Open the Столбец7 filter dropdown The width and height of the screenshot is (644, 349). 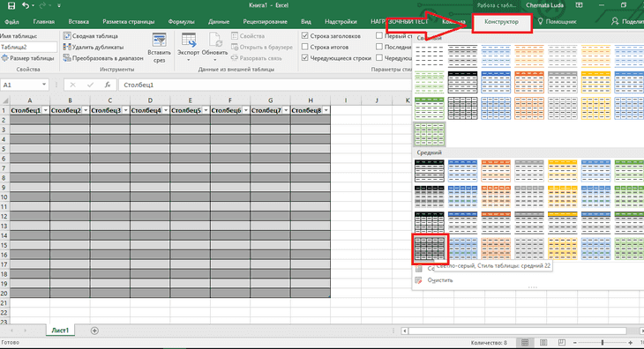(x=286, y=110)
